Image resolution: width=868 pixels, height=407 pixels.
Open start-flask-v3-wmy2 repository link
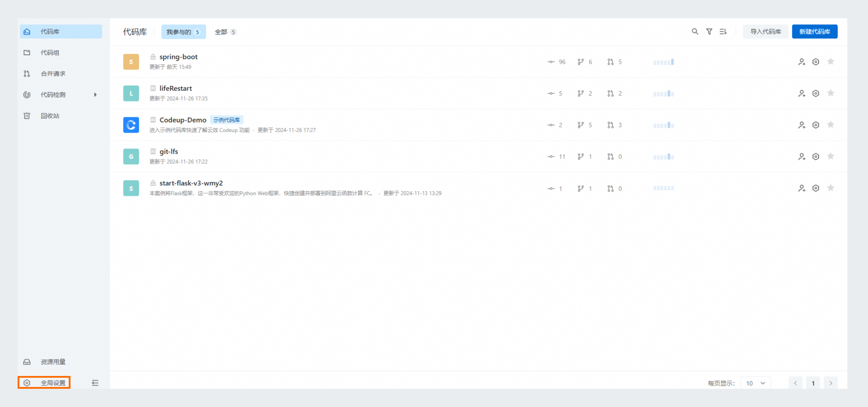click(x=191, y=183)
